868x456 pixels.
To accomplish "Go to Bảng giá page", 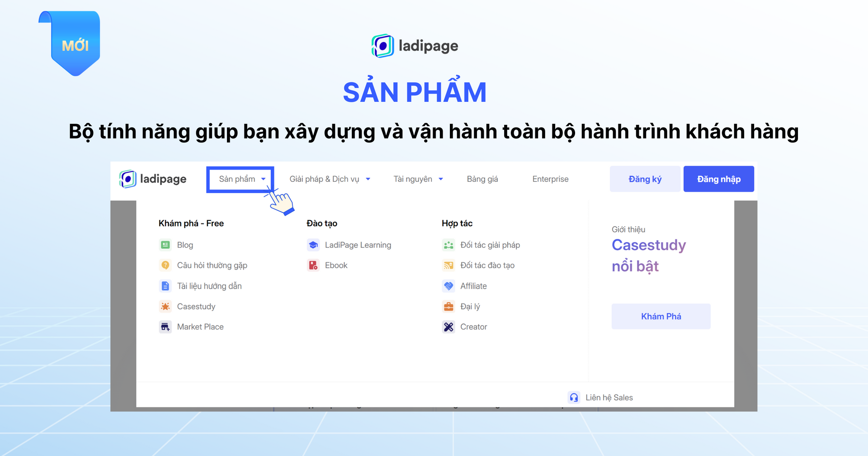I will (482, 179).
